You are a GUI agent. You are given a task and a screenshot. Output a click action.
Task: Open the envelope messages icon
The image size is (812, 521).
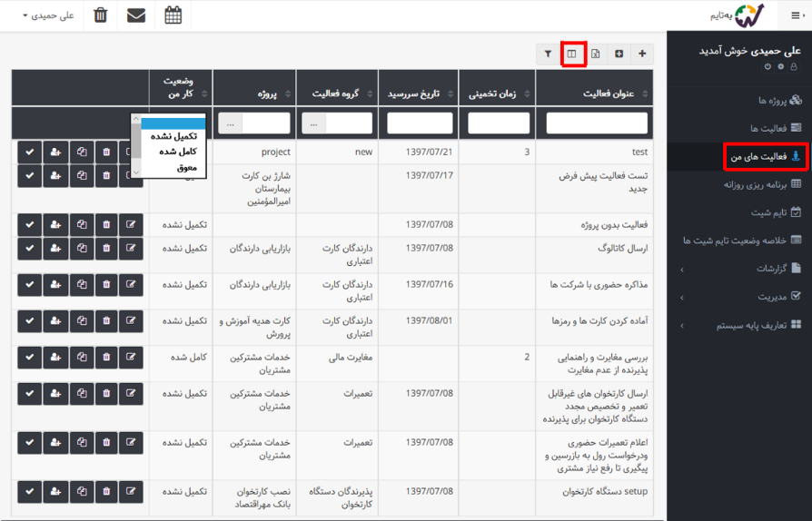click(x=136, y=15)
